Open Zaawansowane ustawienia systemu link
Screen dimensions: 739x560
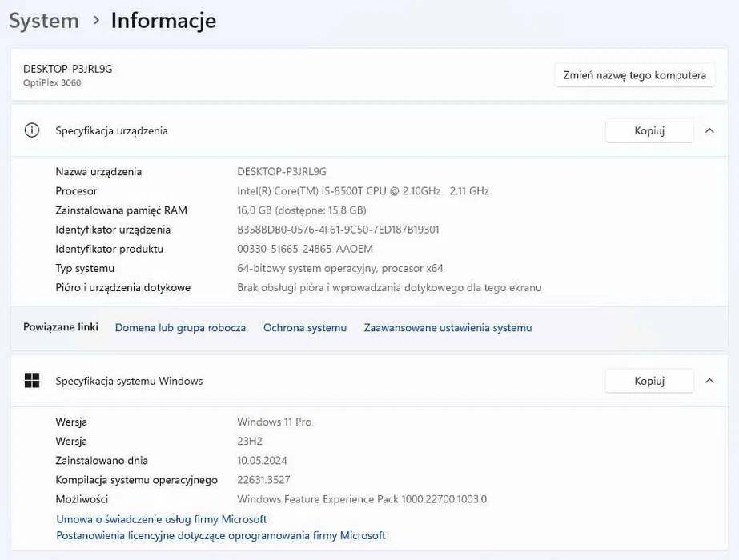(x=448, y=328)
